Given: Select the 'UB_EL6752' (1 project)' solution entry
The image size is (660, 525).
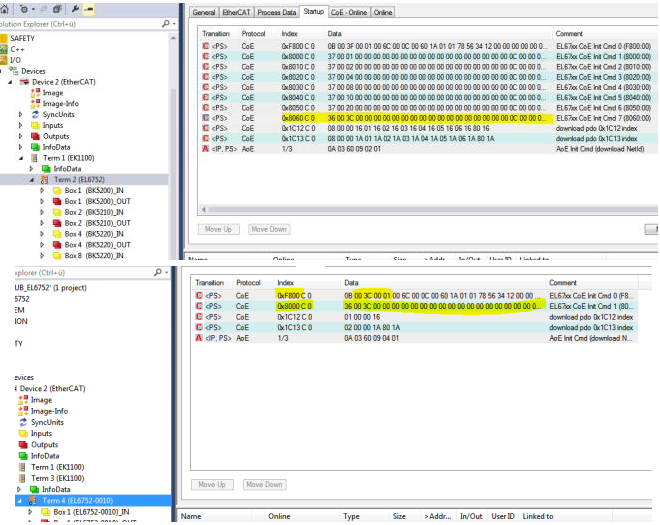Looking at the screenshot, I should click(x=51, y=288).
